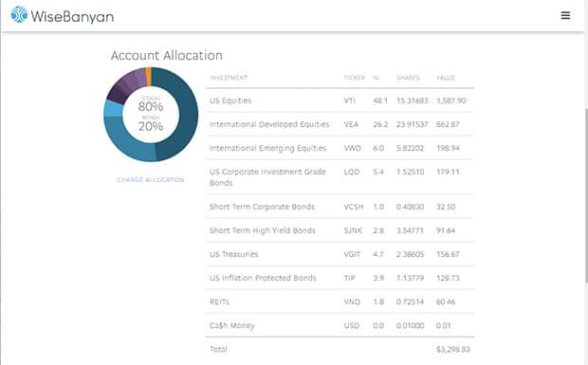Click the LQD ticker symbol
This screenshot has height=365, width=588.
click(x=351, y=172)
